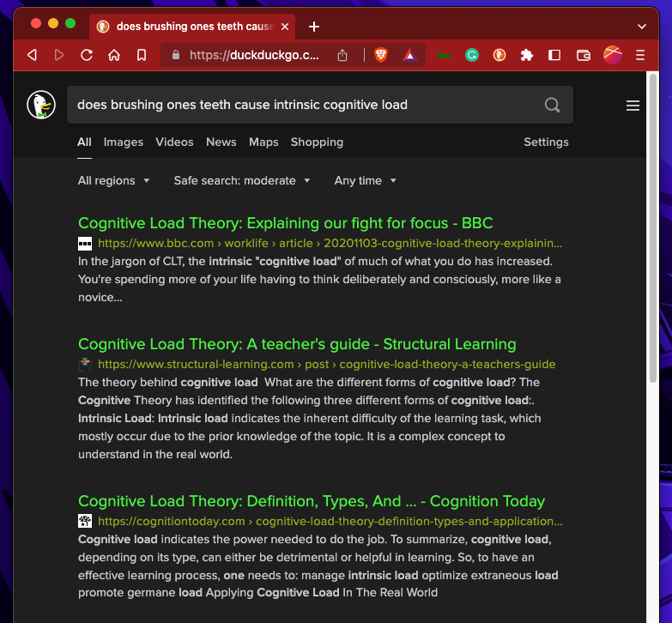Click the bbc.com worklife article URL

tap(330, 243)
